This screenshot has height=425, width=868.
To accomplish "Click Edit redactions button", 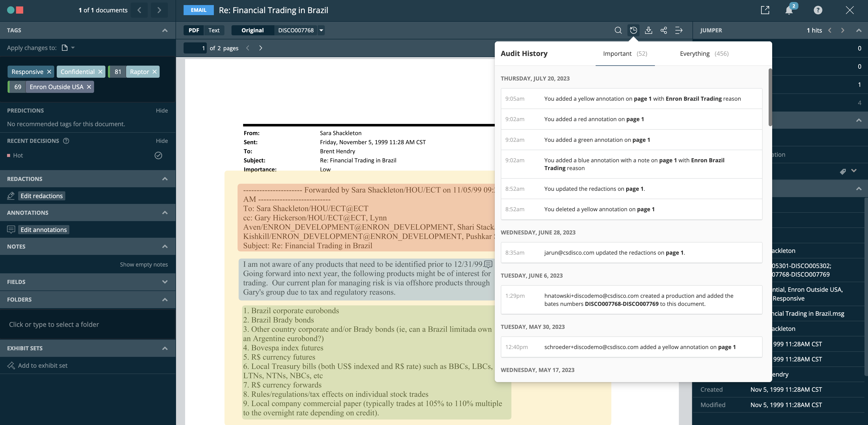I will pyautogui.click(x=41, y=196).
